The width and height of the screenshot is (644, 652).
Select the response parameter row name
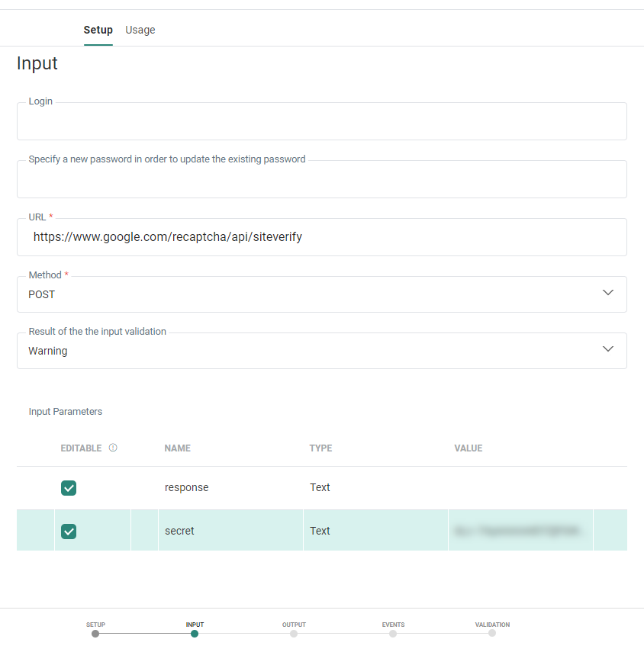pyautogui.click(x=186, y=487)
